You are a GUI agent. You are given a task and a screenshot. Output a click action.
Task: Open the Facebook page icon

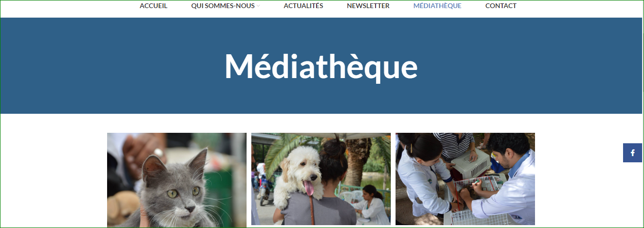click(x=632, y=153)
